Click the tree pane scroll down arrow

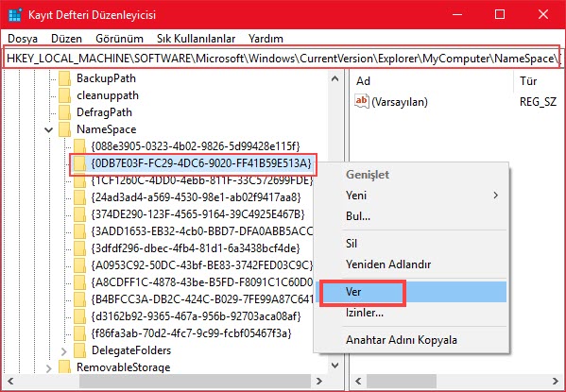(335, 366)
